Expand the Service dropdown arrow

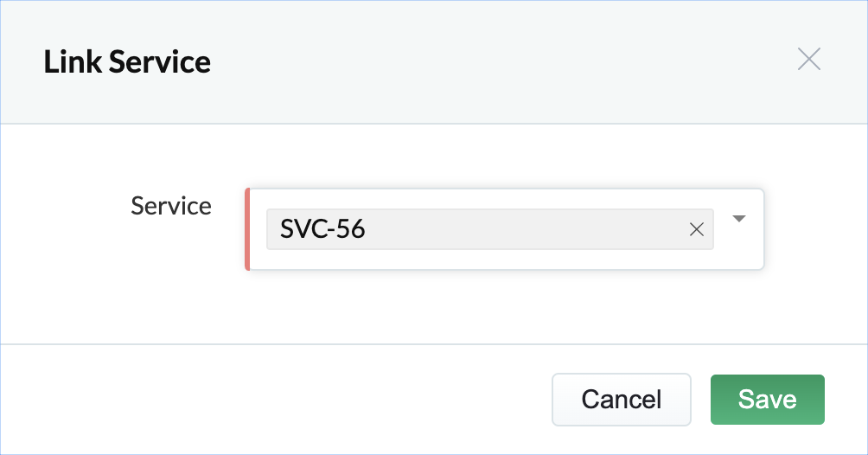[x=738, y=219]
